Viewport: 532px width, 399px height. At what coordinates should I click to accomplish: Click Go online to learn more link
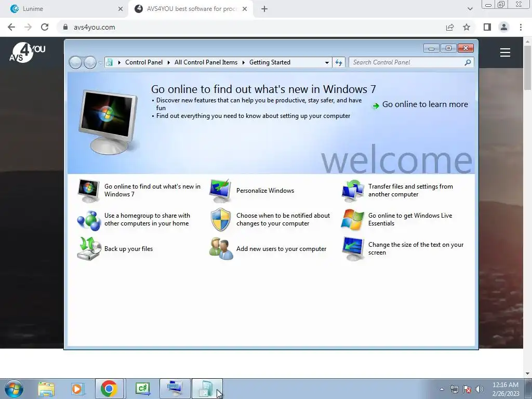point(425,104)
